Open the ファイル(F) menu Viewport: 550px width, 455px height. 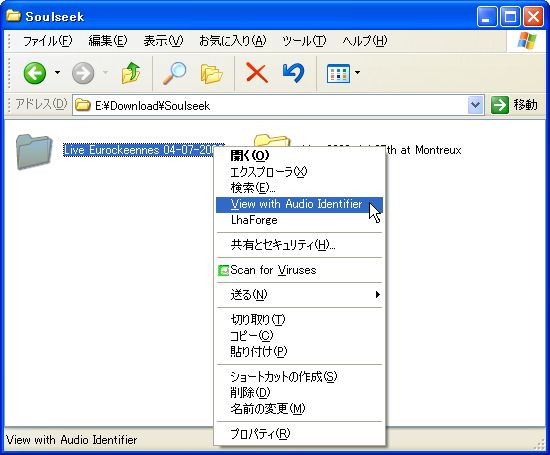pyautogui.click(x=47, y=41)
